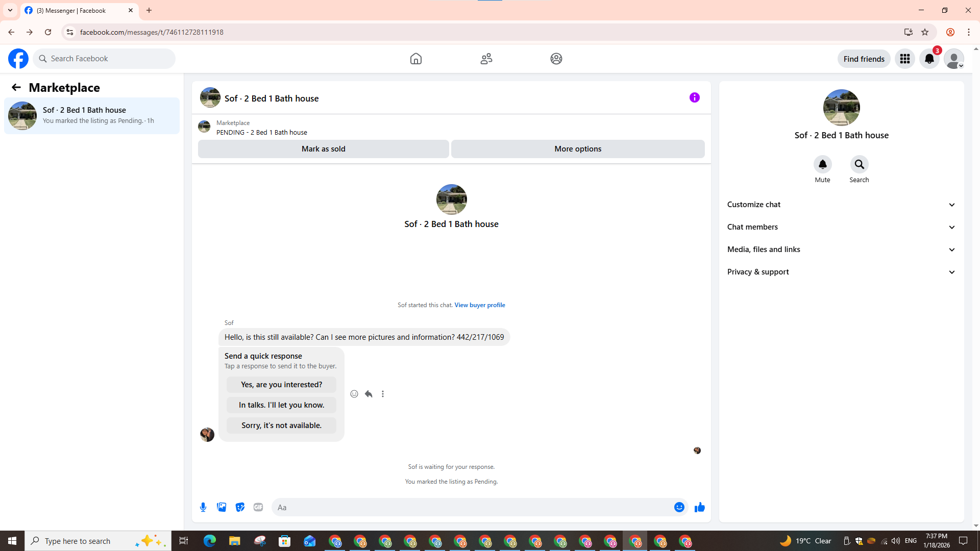Open the notifications bell with 3 alerts
Viewport: 980px width, 551px height.
(x=929, y=59)
